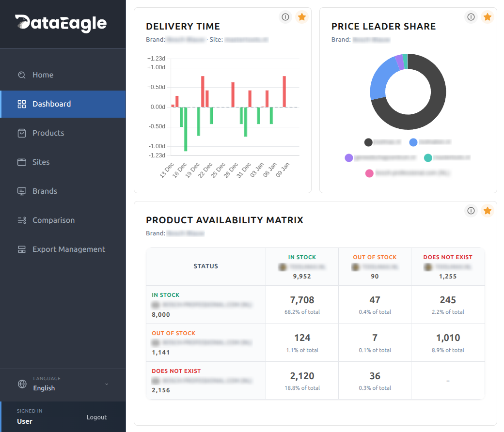Expand the English language dropdown
504x432 pixels.
click(x=107, y=384)
